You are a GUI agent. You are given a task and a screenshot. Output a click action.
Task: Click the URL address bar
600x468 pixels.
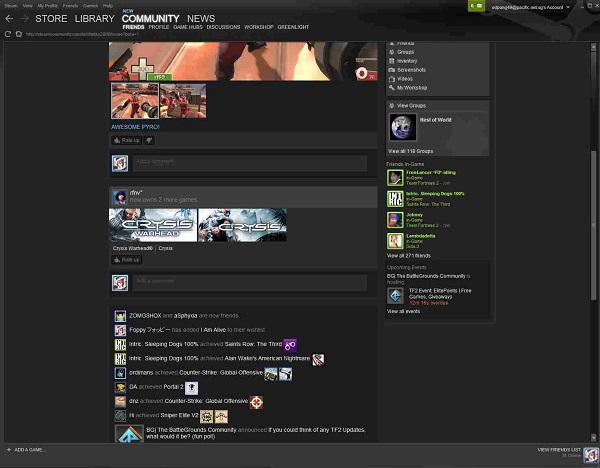tap(83, 34)
